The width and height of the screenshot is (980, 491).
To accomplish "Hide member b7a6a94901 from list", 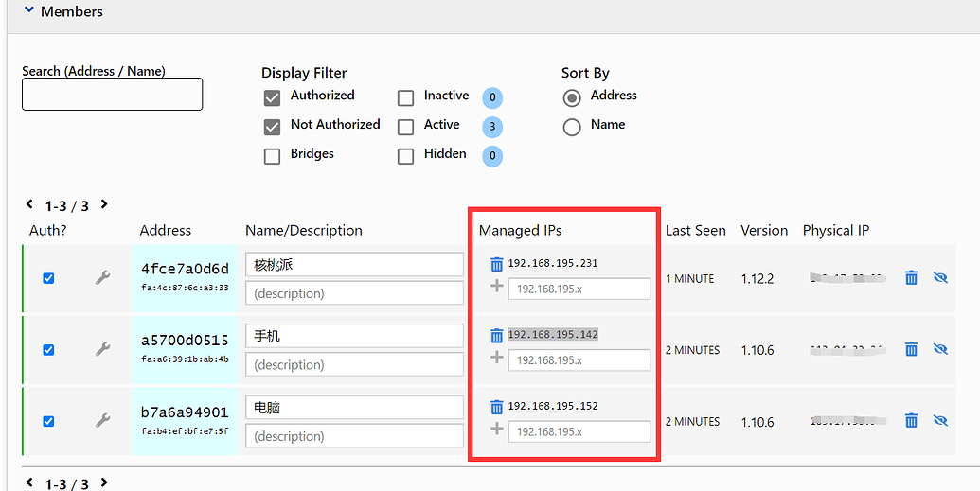I will [940, 421].
